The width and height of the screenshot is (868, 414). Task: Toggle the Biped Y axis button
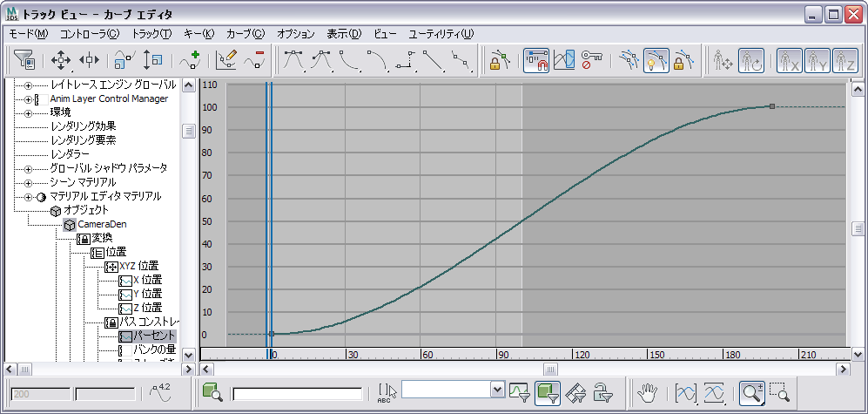[x=818, y=60]
